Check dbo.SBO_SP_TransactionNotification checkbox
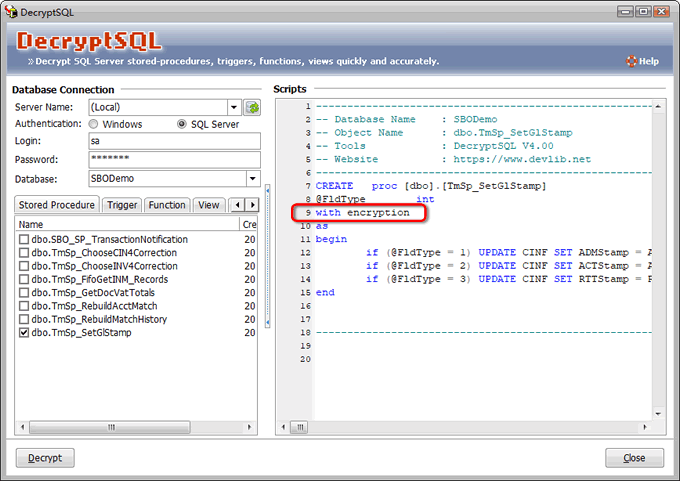Screen dimensions: 680x481 24,239
